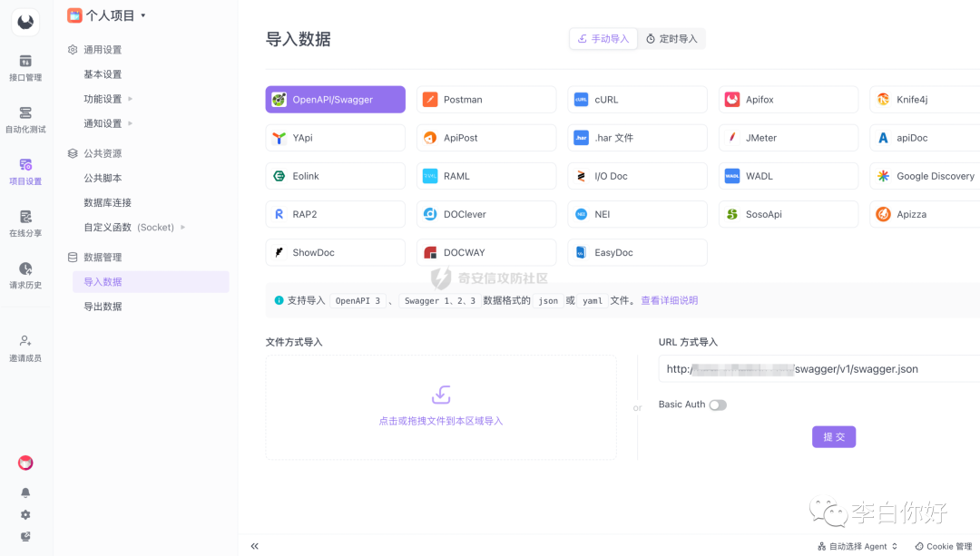Click 数据管理 section header
Viewport: 980px width, 556px height.
94,257
